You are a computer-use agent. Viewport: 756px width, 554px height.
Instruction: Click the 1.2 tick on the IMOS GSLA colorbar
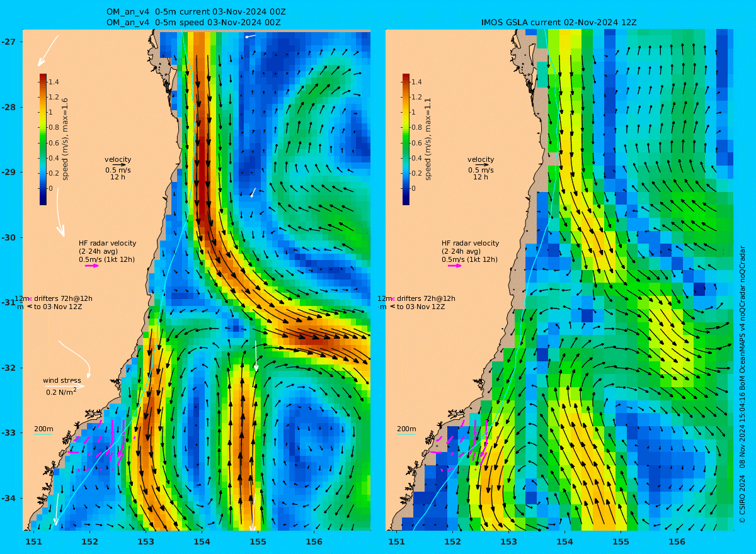coord(417,97)
